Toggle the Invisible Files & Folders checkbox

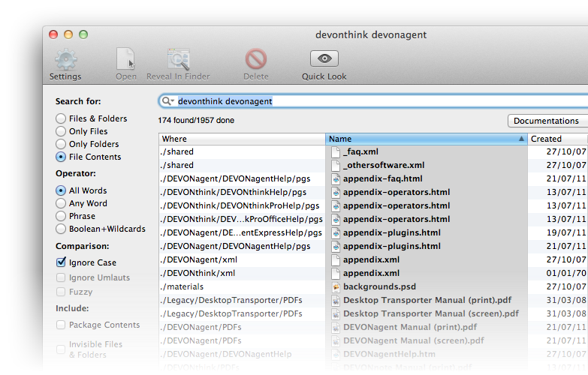coord(61,349)
